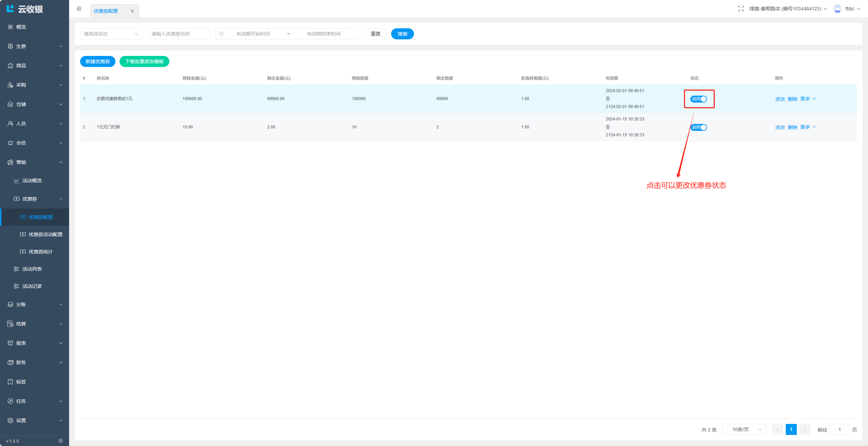Open store selector 绿旗-春熙路店 dropdown

[788, 9]
